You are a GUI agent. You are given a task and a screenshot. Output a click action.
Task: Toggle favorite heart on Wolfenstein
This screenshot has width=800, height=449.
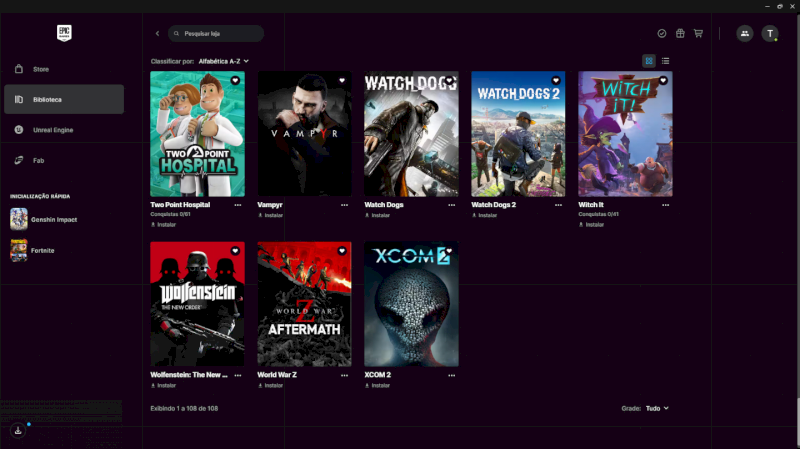235,251
